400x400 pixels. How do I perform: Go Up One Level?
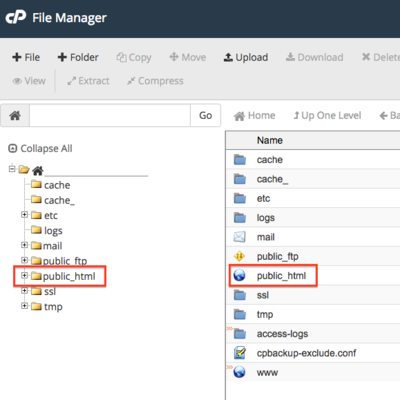(327, 115)
